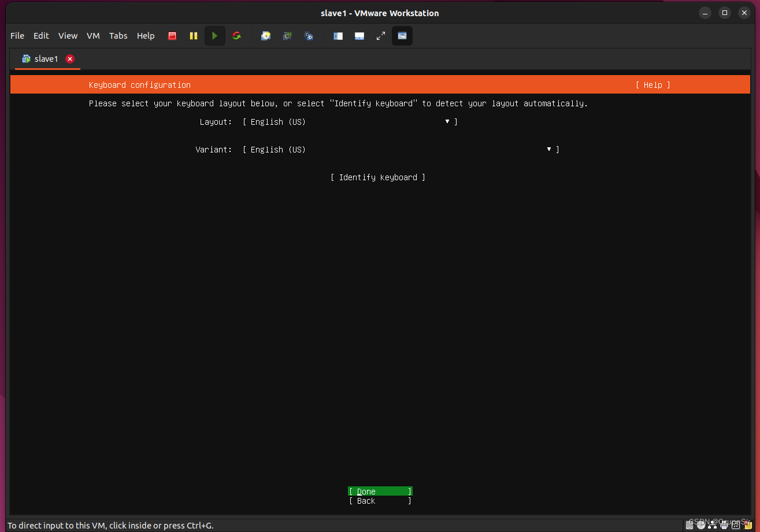Open the yellow message log note icon
Image resolution: width=760 pixels, height=532 pixels.
pyautogui.click(x=748, y=525)
